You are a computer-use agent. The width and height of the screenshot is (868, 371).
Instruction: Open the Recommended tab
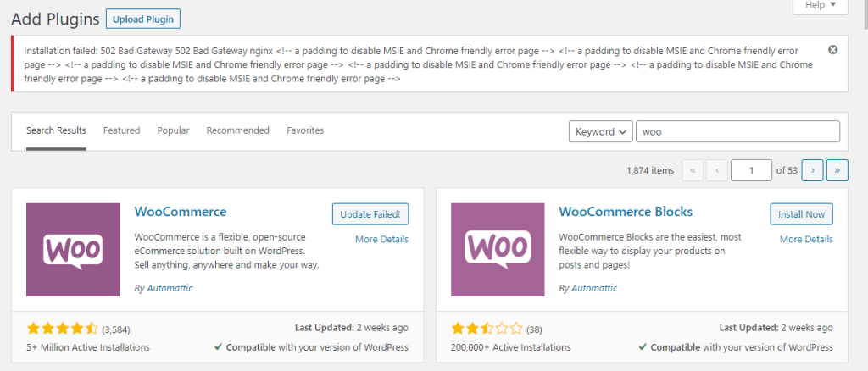[238, 130]
